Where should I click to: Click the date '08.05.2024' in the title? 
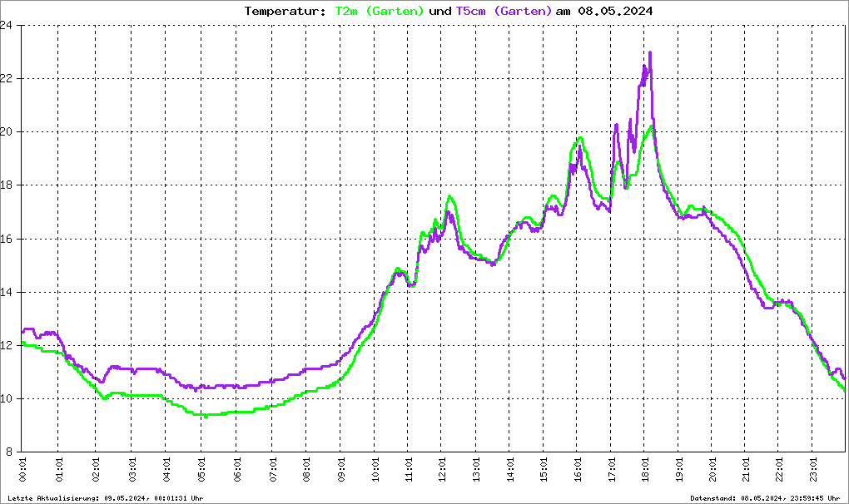(615, 11)
